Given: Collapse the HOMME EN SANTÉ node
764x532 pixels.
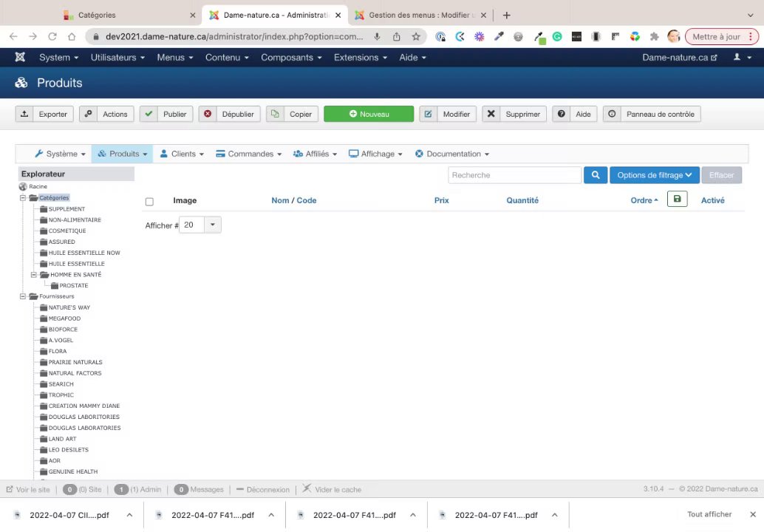Looking at the screenshot, I should [x=34, y=275].
